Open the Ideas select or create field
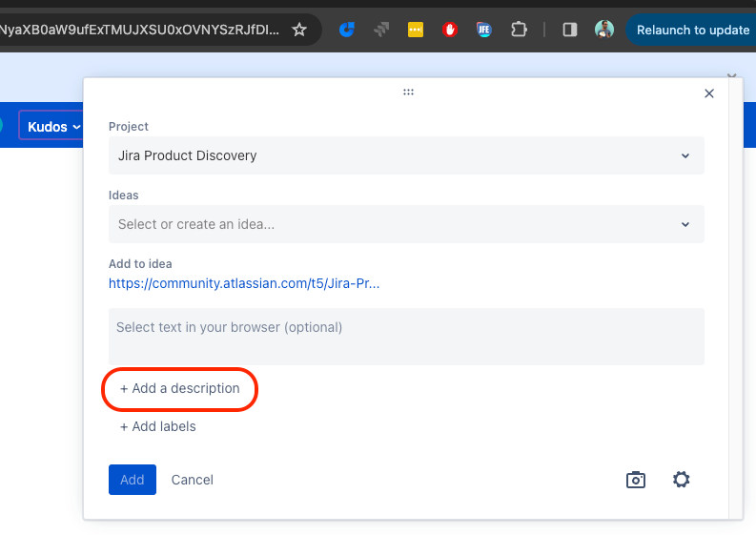The image size is (756, 535). tap(406, 224)
